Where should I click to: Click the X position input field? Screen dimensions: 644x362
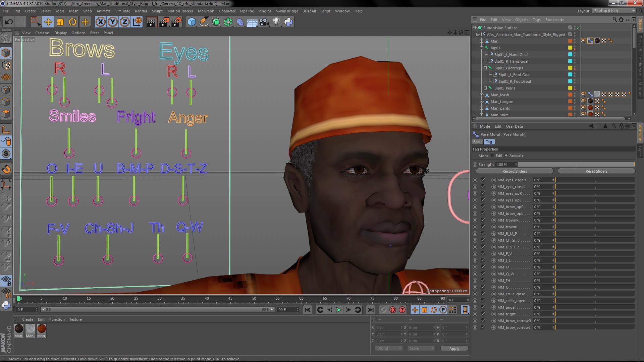pos(388,327)
